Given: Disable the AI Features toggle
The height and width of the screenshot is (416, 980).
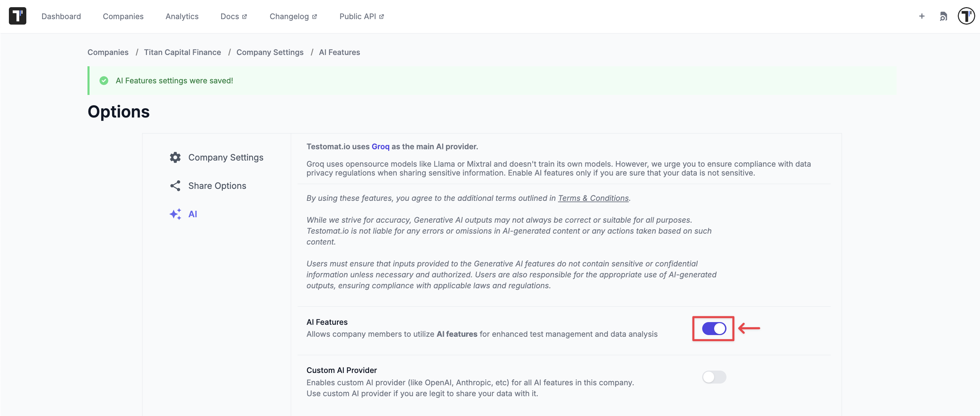Looking at the screenshot, I should pyautogui.click(x=714, y=329).
